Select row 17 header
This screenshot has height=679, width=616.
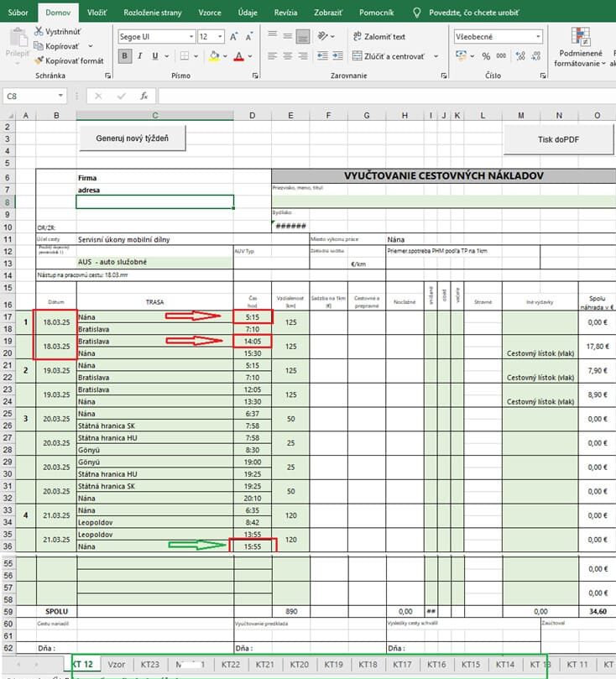(x=8, y=316)
